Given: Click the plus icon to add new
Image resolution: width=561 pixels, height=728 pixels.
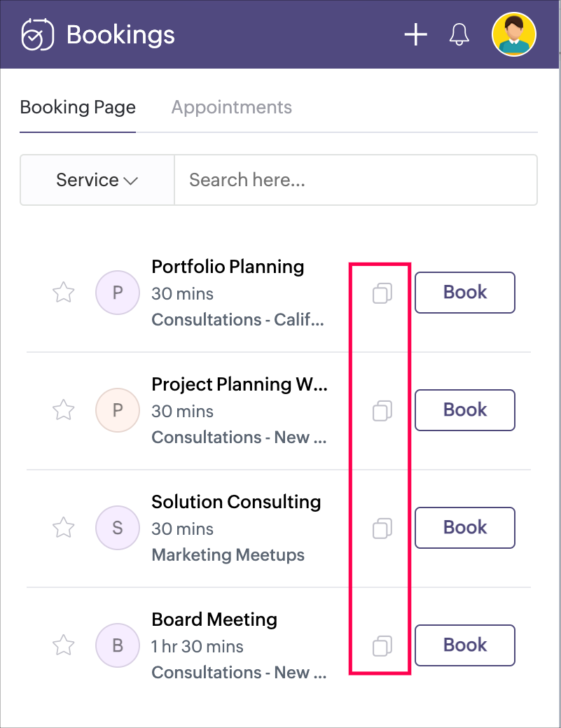Looking at the screenshot, I should click(x=416, y=34).
